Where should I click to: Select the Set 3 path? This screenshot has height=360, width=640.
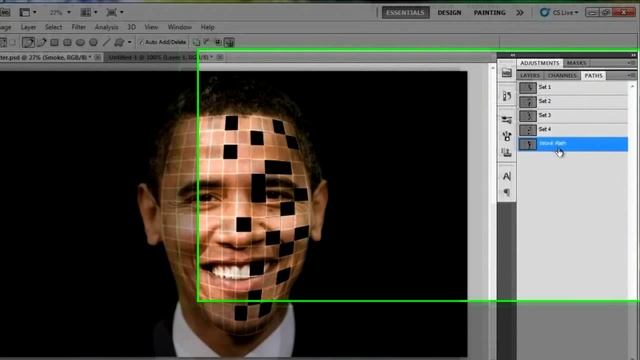click(x=573, y=116)
